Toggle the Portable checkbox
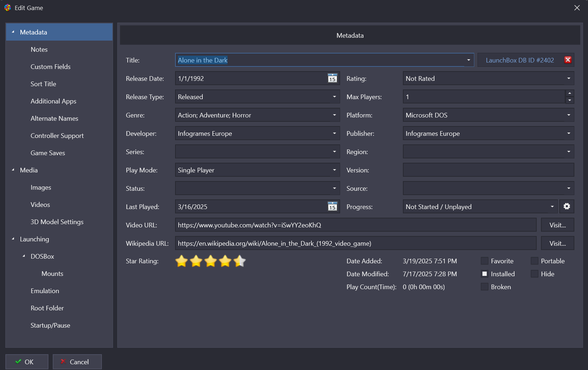Screen dimensions: 588x370 (535, 261)
